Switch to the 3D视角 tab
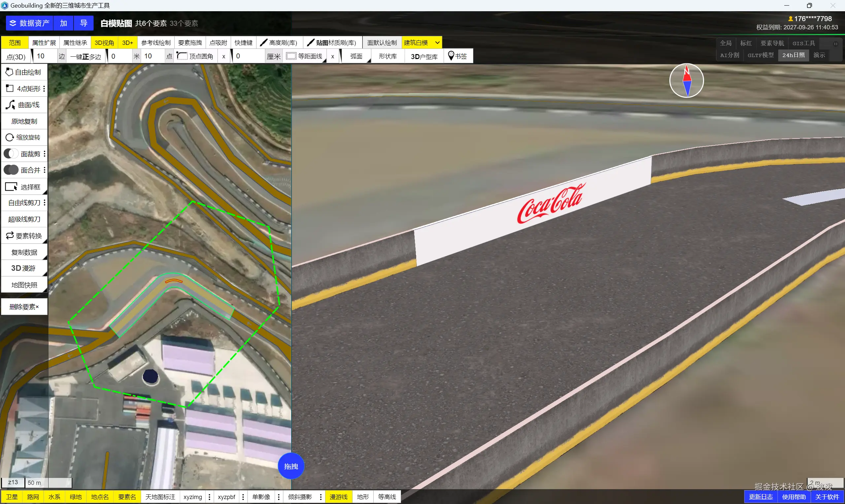 click(104, 43)
